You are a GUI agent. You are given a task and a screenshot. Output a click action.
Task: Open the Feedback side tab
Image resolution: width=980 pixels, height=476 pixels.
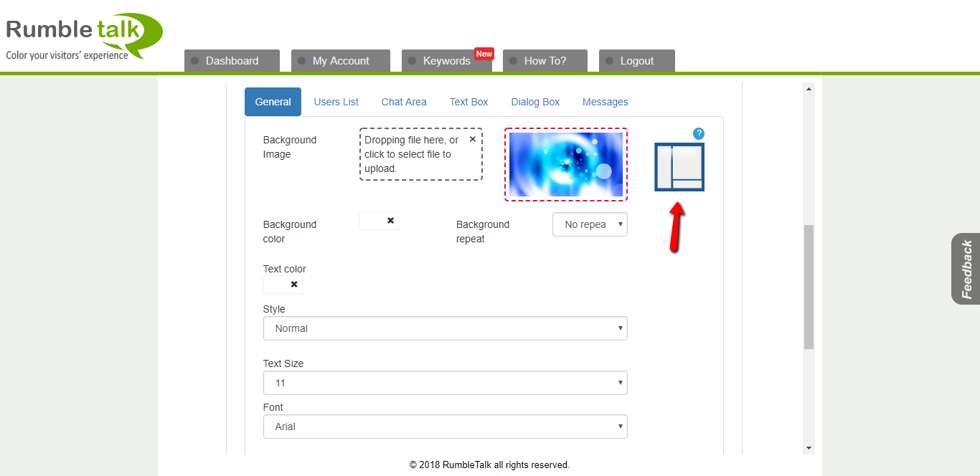966,269
